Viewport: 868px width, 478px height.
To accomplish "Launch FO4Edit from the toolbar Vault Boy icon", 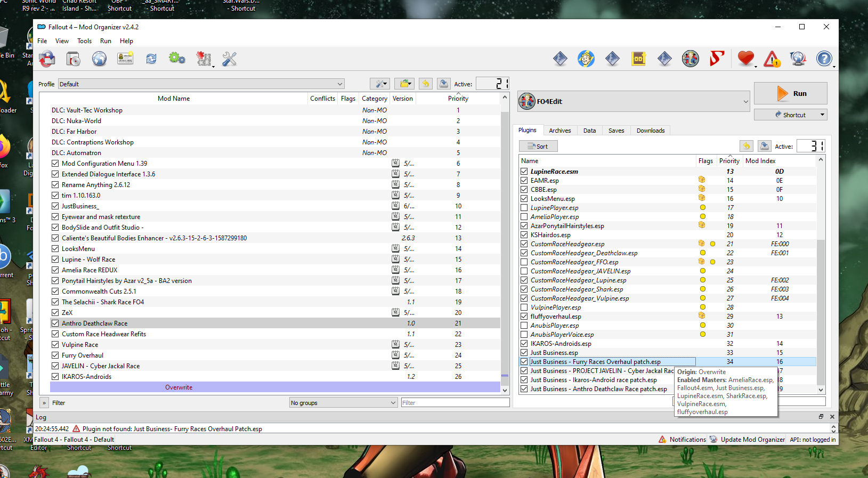I will pos(691,59).
